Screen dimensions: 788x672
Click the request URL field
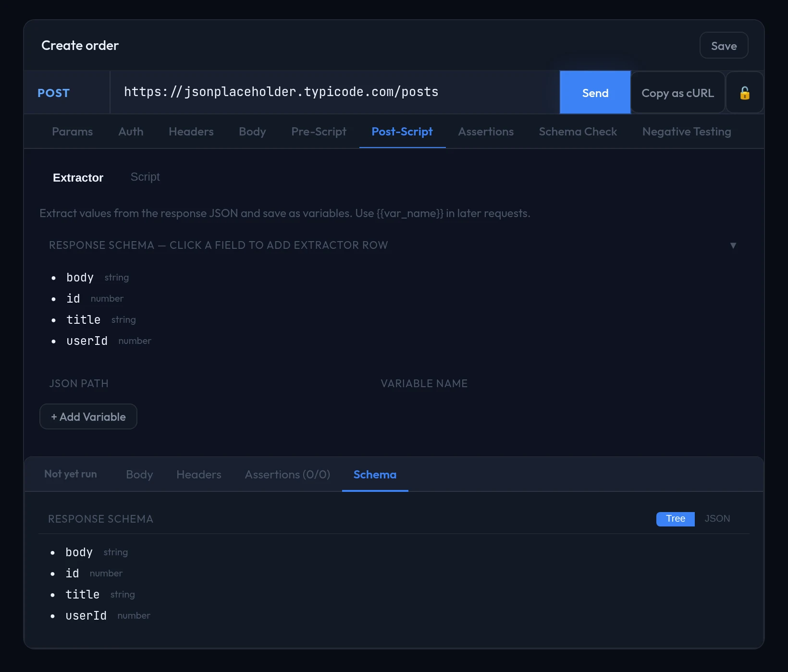tap(334, 92)
